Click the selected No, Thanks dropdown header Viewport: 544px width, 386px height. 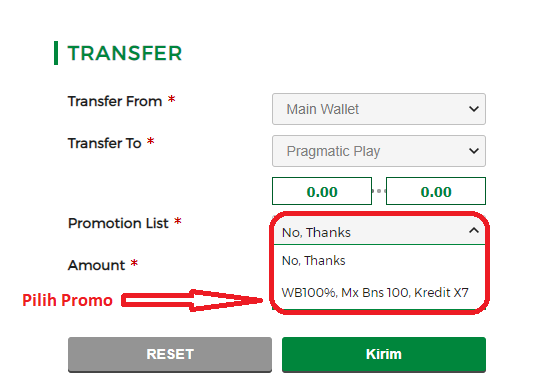(379, 232)
